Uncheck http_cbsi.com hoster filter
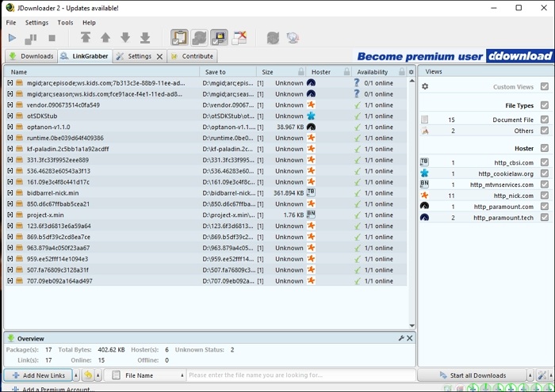Screen dimensions: 555x392 (545, 162)
